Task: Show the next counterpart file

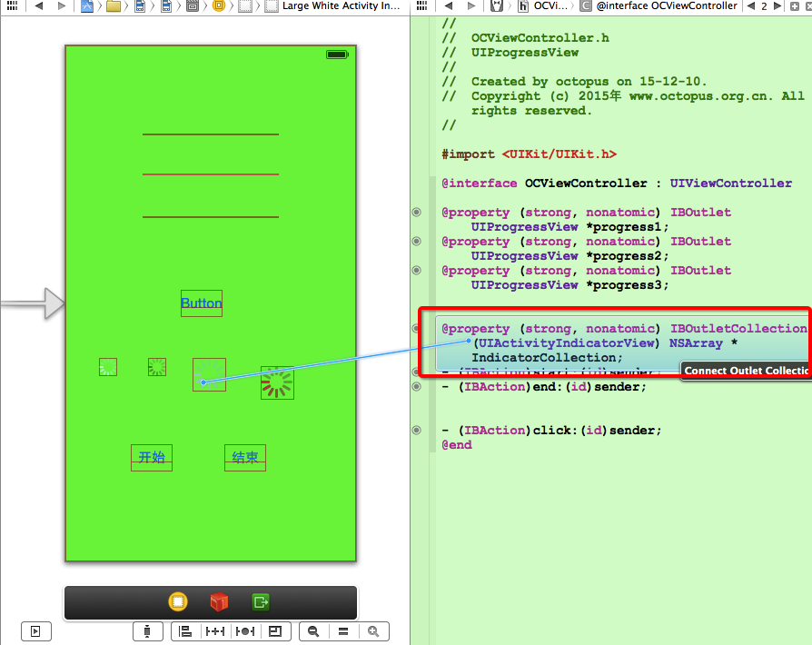Action: point(777,6)
